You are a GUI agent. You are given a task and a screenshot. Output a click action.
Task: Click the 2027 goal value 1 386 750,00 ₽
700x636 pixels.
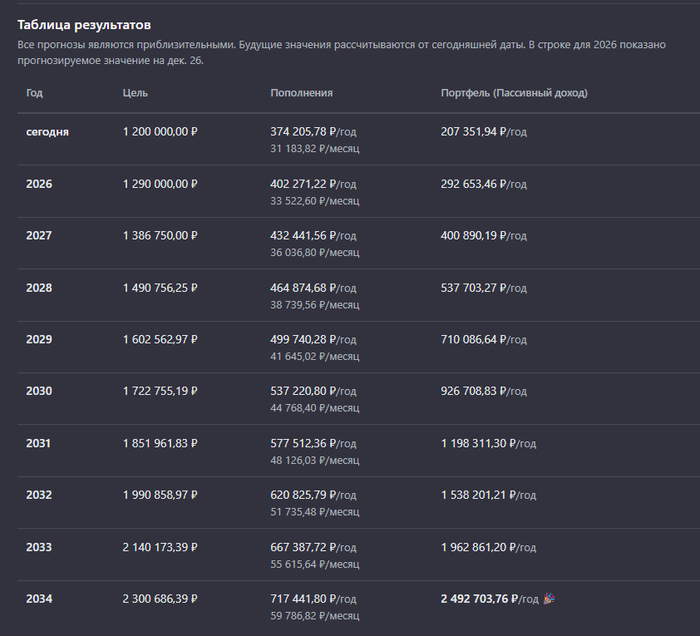click(x=160, y=236)
